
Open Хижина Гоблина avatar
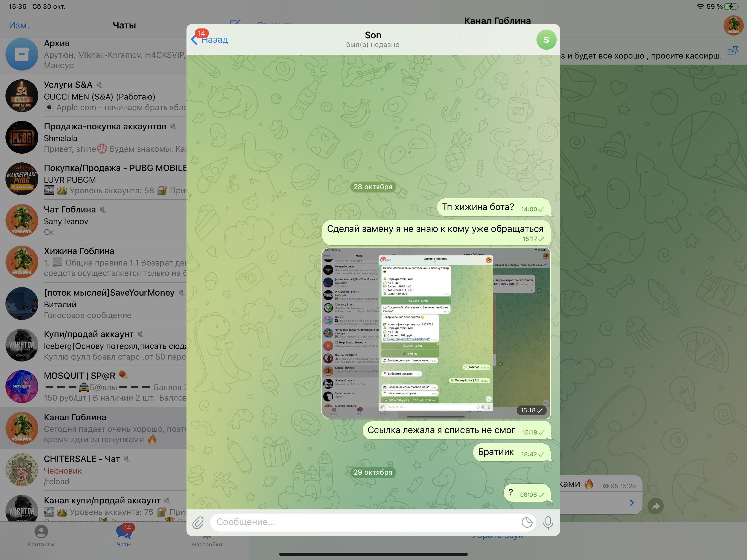(22, 262)
